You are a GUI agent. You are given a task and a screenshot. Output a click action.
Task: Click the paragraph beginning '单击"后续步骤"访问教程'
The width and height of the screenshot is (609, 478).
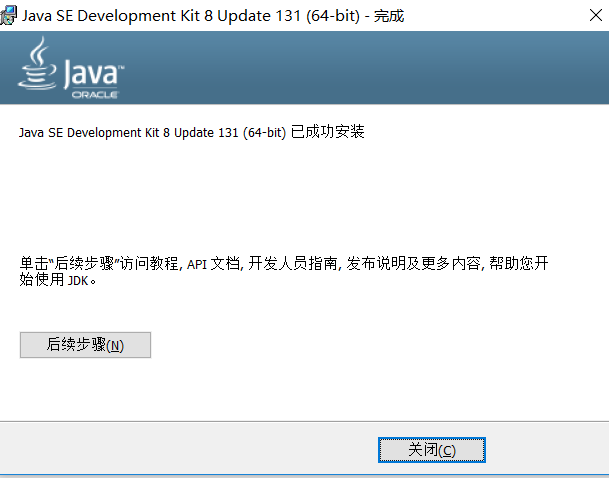click(284, 271)
